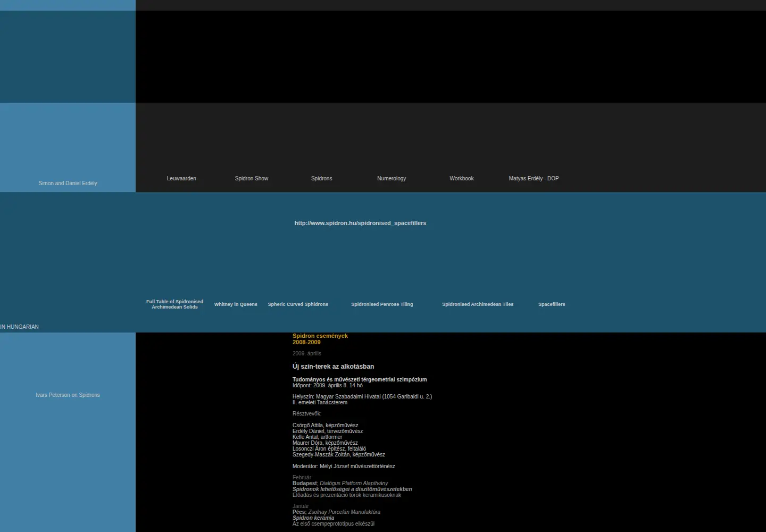766x532 pixels.
Task: Click 'Spidronok lehetőségei a díszítőművészetekben' text
Action: (x=352, y=489)
